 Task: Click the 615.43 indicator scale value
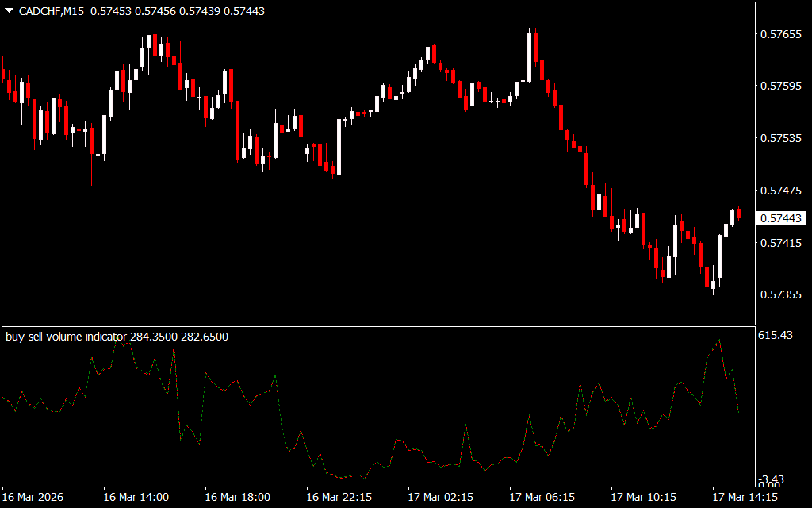click(x=776, y=336)
